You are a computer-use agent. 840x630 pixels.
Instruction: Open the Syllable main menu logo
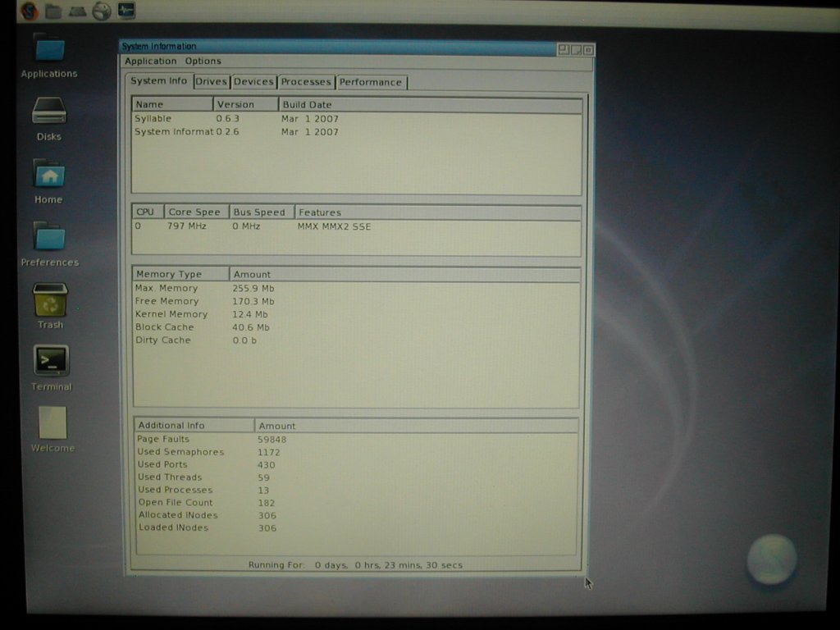point(29,11)
